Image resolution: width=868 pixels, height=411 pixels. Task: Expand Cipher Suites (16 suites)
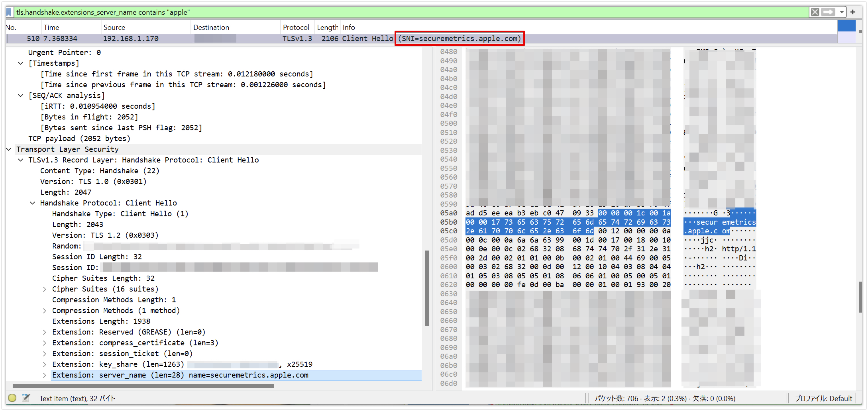click(44, 289)
